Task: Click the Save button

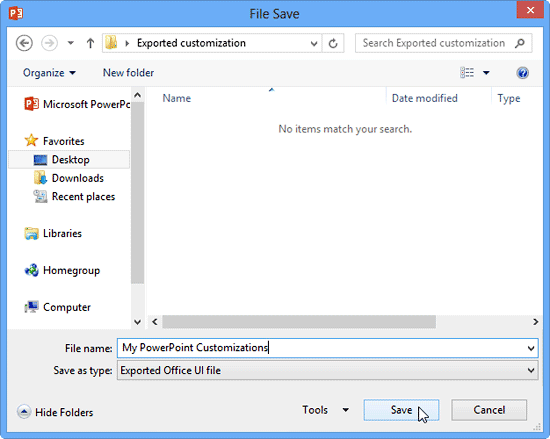Action: click(401, 410)
